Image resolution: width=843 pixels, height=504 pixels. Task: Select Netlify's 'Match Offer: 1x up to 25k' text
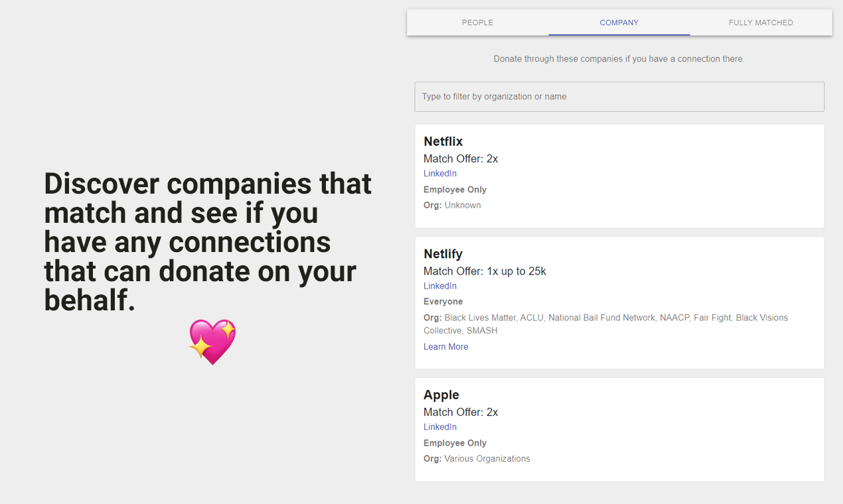(x=485, y=271)
